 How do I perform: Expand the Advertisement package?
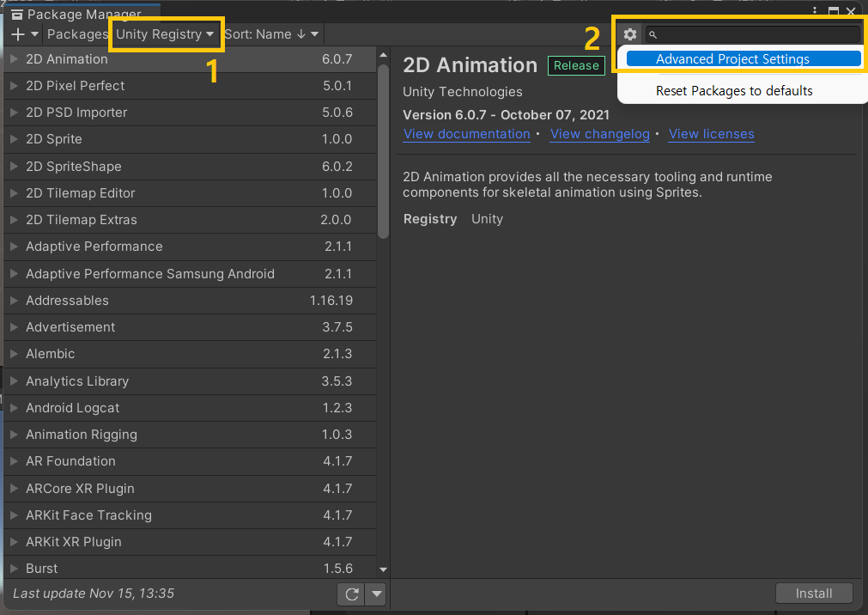[x=14, y=327]
